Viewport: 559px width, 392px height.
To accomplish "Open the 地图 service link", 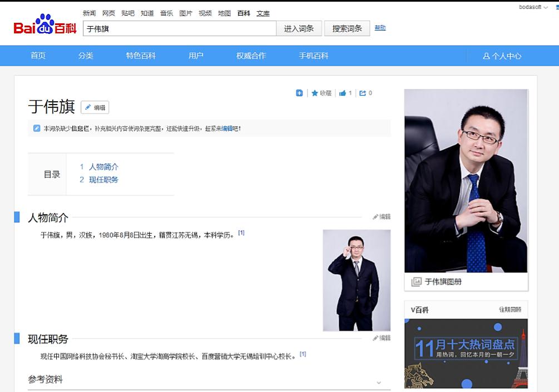I will pyautogui.click(x=224, y=13).
